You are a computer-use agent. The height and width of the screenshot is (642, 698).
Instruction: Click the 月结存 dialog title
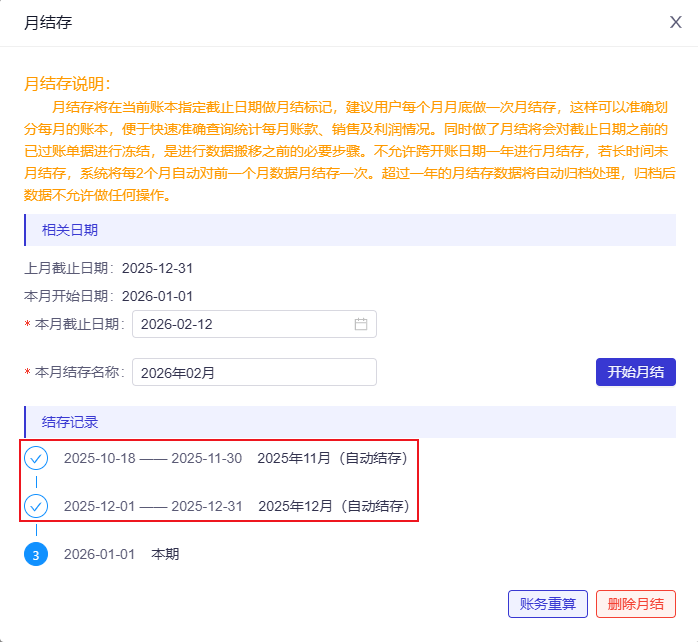click(48, 22)
